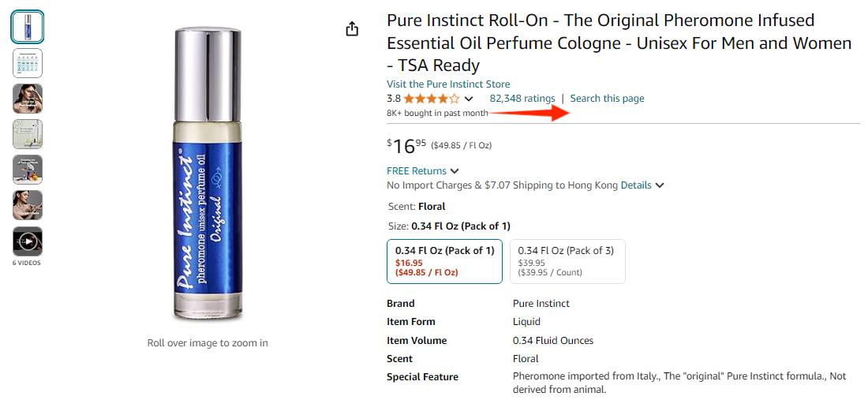Select the fifth thumbnail image

pos(28,170)
